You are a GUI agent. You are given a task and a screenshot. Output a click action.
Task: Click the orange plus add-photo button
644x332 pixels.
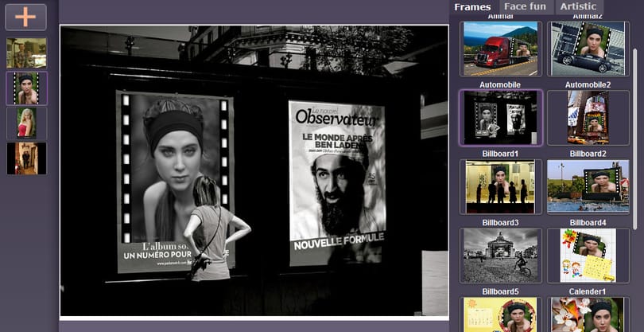pyautogui.click(x=26, y=18)
